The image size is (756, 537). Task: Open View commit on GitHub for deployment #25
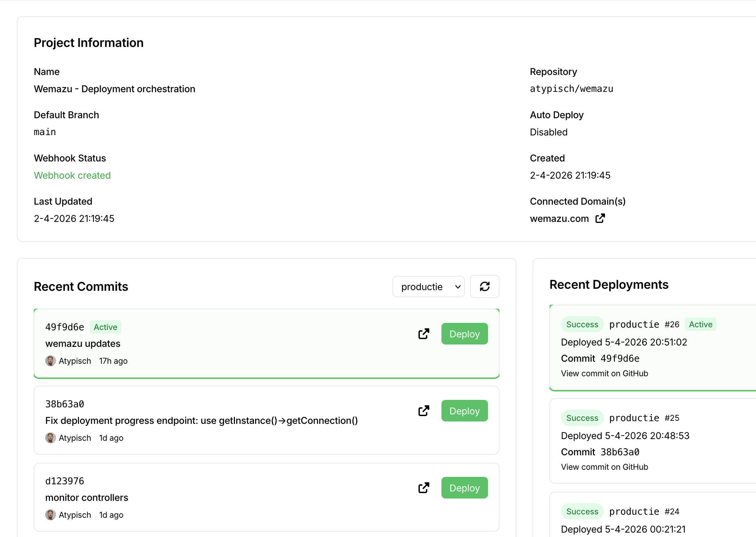[604, 467]
